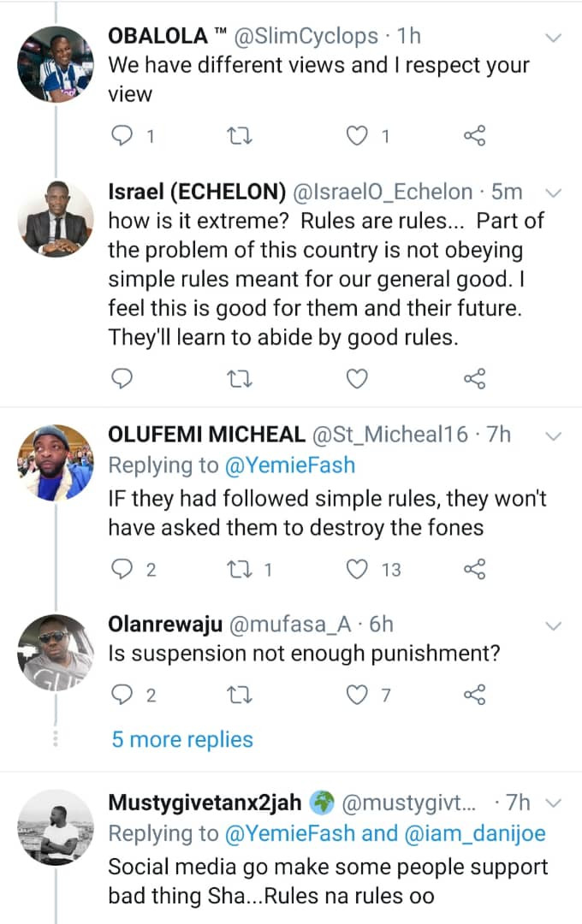
Task: Share Israel (ECHELON)'s tweet
Action: 474,378
